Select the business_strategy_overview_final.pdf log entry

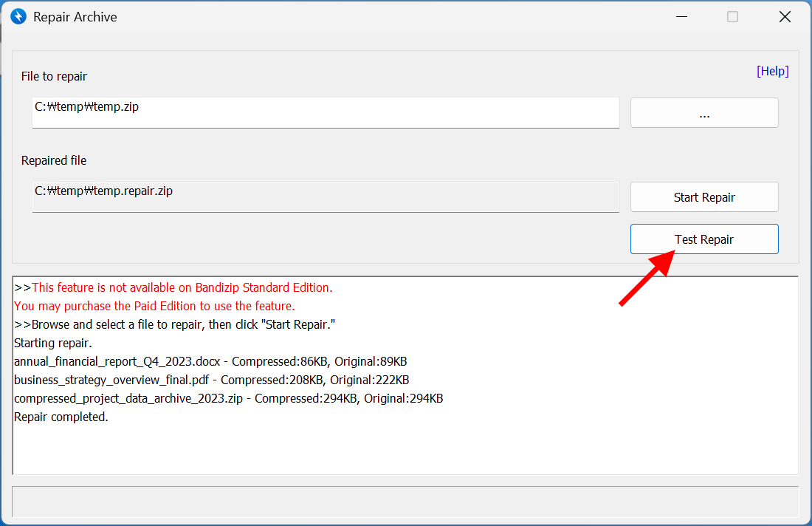[x=211, y=380]
